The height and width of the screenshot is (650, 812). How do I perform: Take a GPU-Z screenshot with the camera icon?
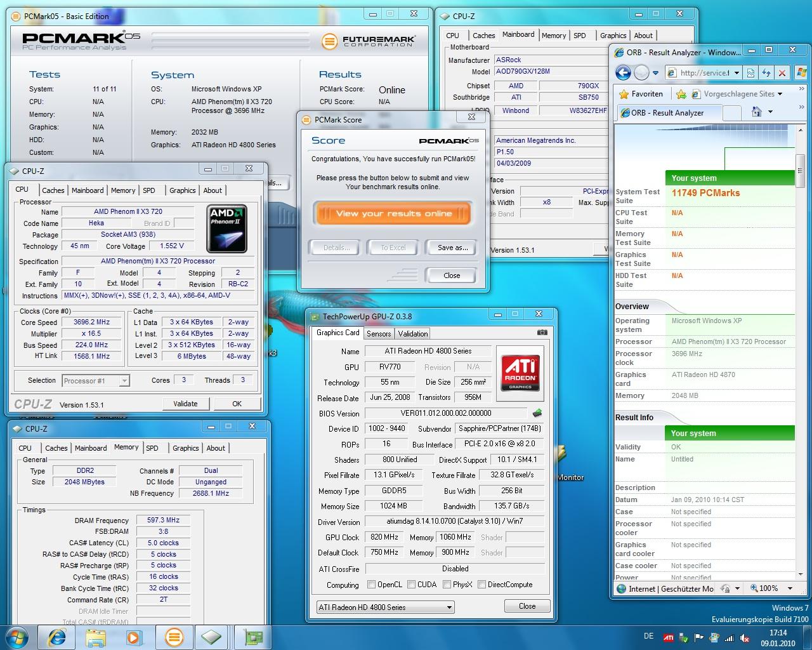click(x=542, y=332)
